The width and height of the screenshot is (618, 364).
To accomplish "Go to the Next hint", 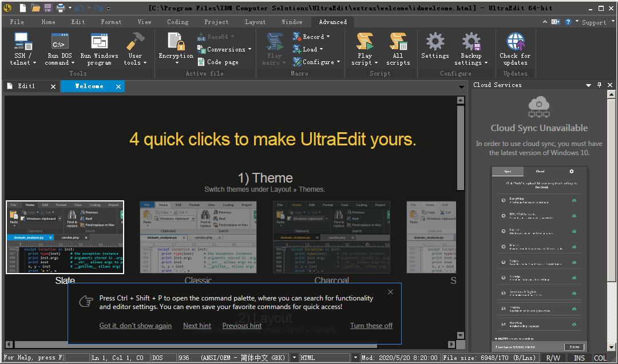I will (197, 326).
